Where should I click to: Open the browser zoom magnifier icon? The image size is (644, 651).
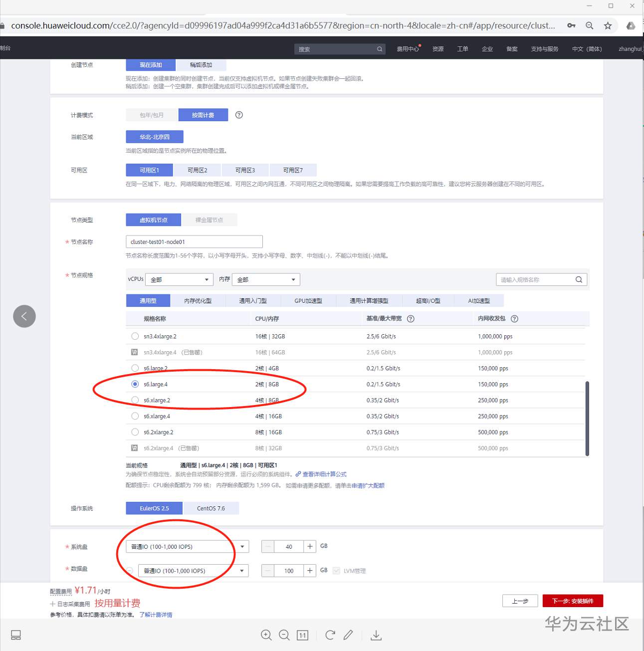[x=590, y=25]
